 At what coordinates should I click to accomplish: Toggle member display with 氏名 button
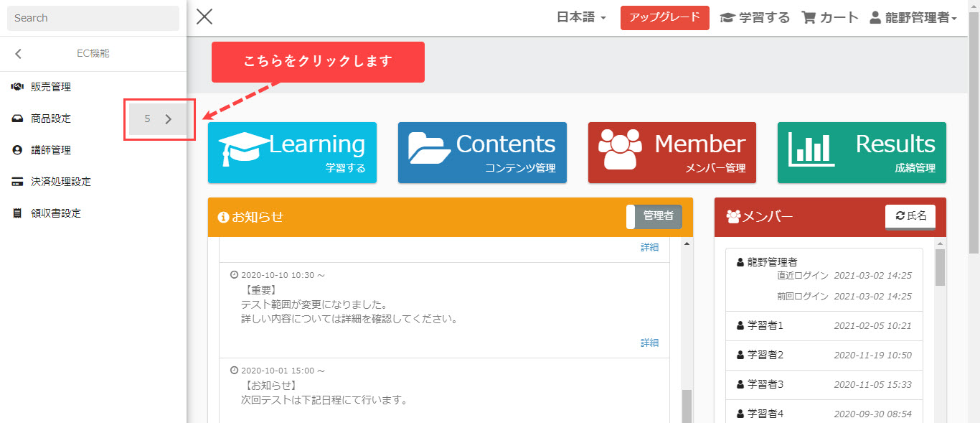coord(910,216)
